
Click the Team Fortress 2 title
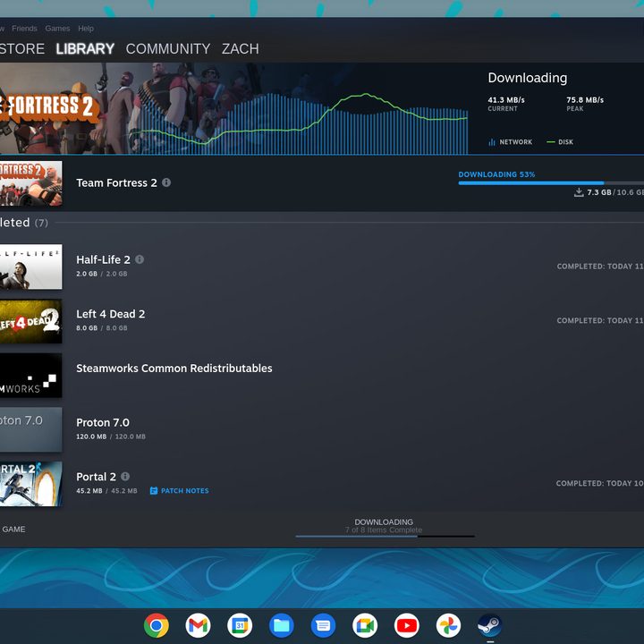tap(116, 182)
